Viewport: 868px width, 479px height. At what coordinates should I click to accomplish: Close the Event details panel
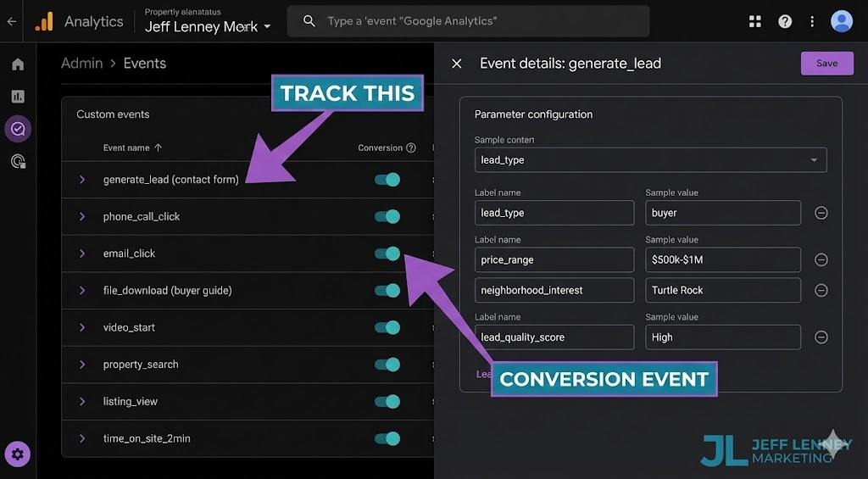457,64
